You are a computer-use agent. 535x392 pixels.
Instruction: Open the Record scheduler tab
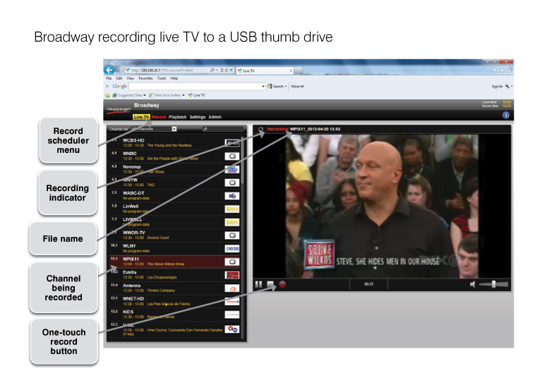(x=159, y=117)
